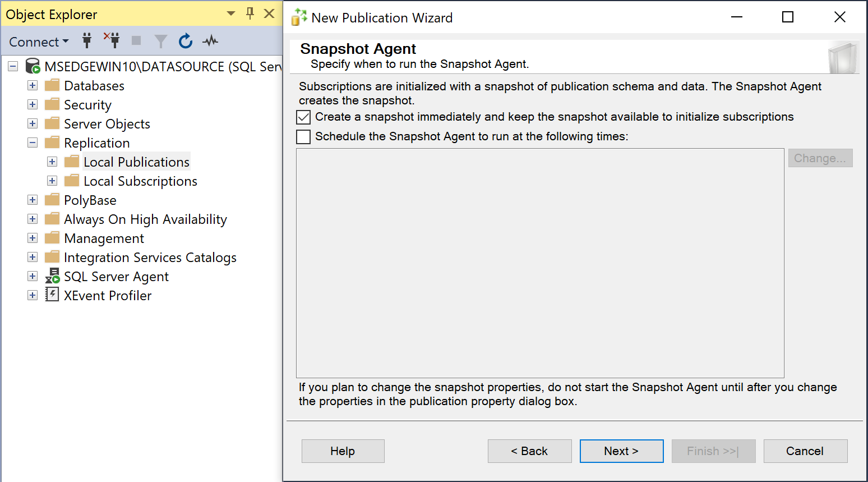Screen dimensions: 868x482
Task: Toggle the auto-hide pin on Object Explorer
Action: (249, 13)
